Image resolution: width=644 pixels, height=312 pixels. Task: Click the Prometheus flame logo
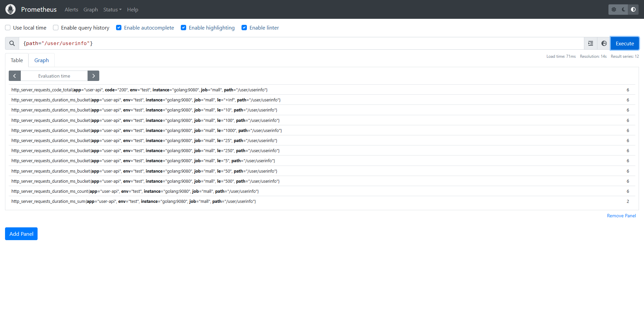click(10, 9)
